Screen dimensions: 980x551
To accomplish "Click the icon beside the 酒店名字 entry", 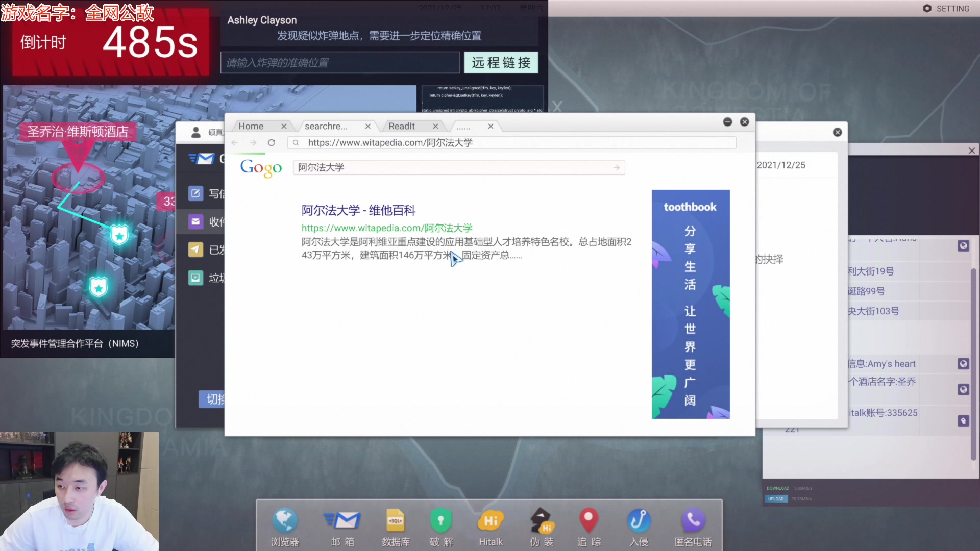I will tap(963, 389).
